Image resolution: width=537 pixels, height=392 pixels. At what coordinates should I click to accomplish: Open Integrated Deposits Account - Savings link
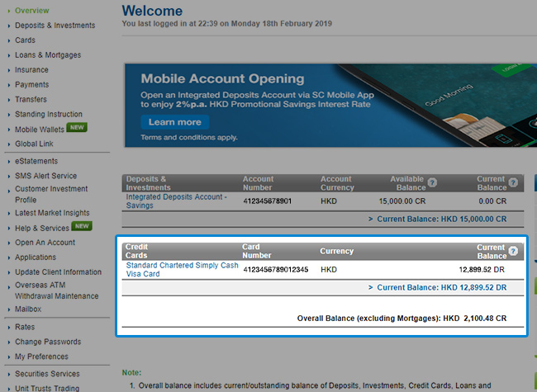coord(176,201)
